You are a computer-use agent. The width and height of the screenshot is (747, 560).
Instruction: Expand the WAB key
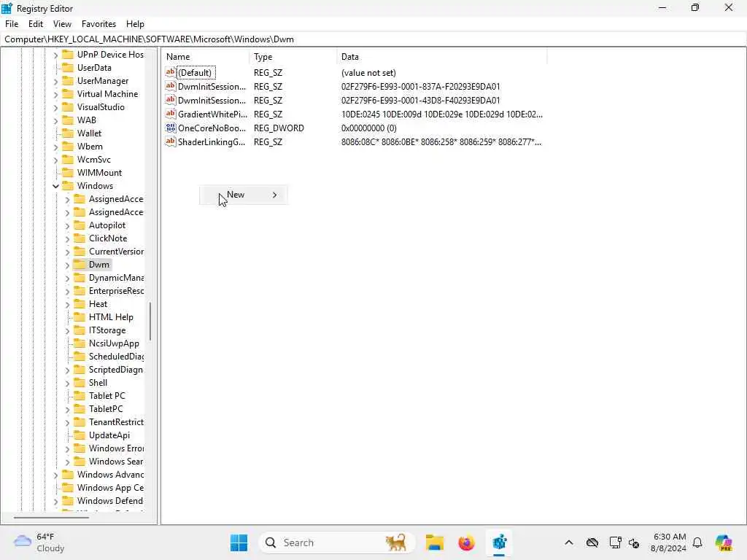(55, 120)
